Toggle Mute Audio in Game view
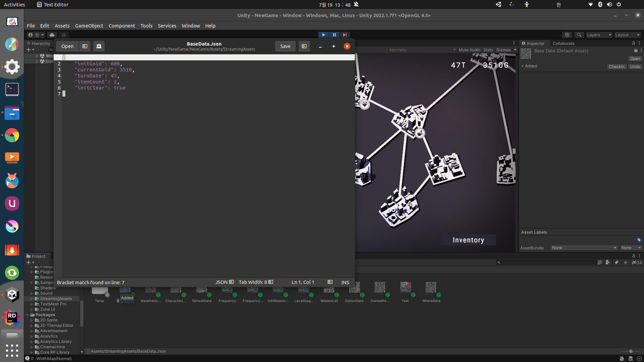Image resolution: width=644 pixels, height=362 pixels. point(469,50)
